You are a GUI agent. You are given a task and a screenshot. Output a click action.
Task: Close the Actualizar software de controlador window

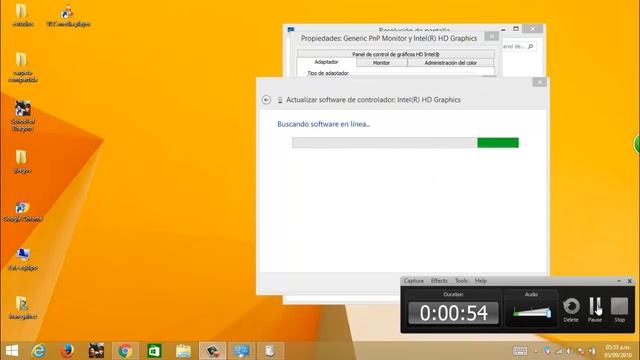coord(539,82)
